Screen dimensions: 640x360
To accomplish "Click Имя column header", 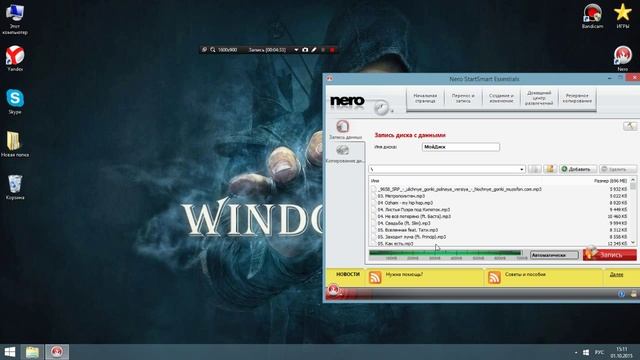I will coord(375,180).
